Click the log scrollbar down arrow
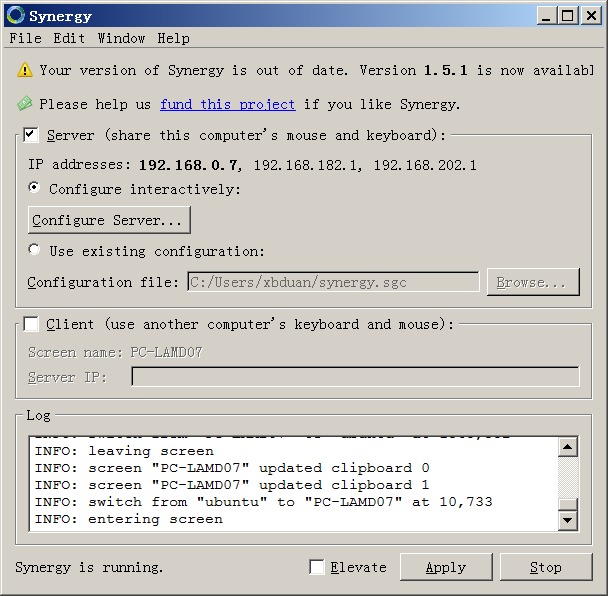608x596 pixels. click(568, 520)
